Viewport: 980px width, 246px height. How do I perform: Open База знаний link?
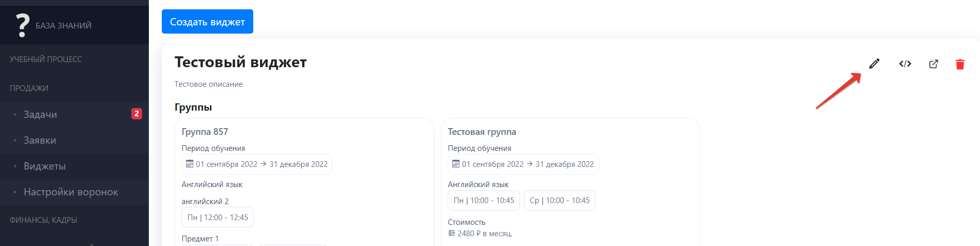click(x=64, y=26)
